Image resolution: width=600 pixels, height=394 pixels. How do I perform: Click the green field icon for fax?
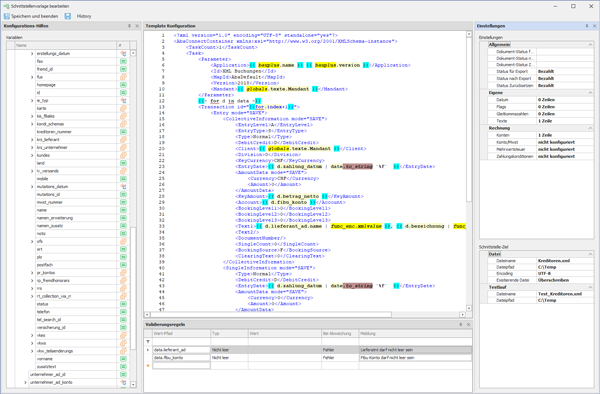(123, 61)
